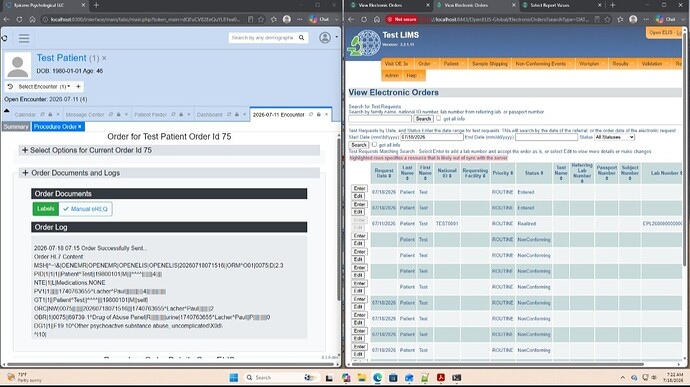
Task: Open Windows Start menu
Action: 234,377
